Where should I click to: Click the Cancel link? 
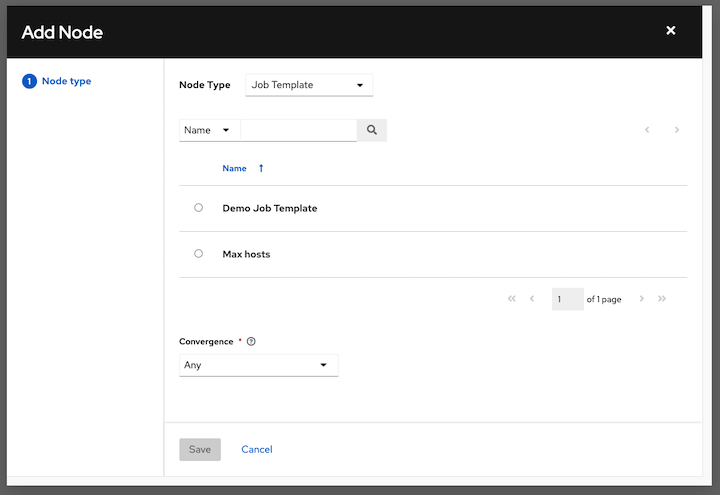click(257, 449)
